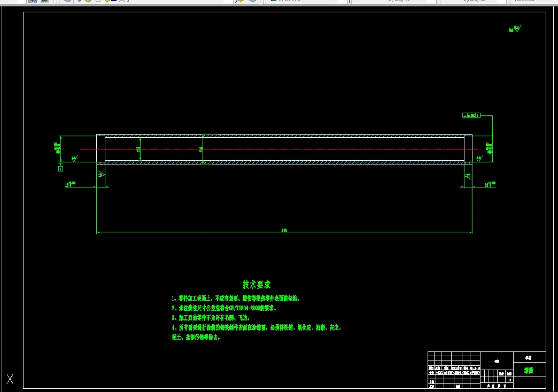Image resolution: width=558 pixels, height=392 pixels.
Task: Select the red centerline of the roller
Action: click(278, 149)
